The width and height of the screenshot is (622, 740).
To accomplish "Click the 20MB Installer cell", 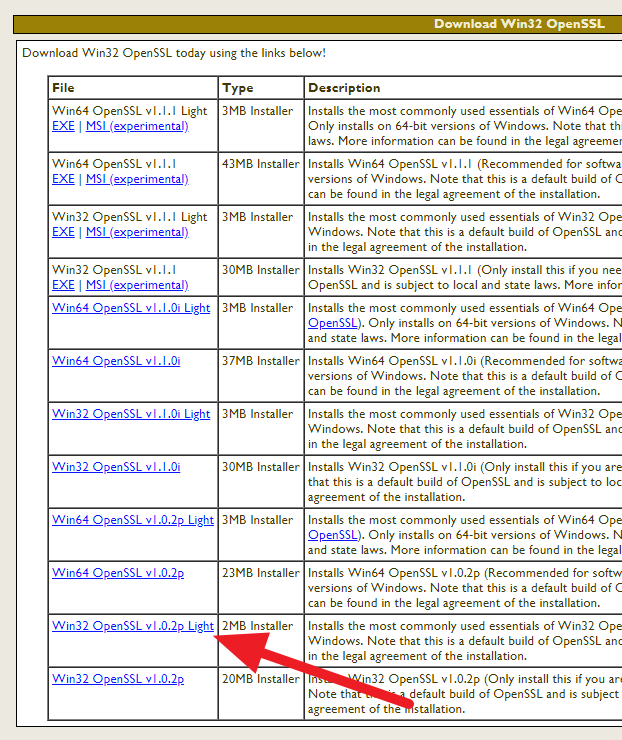I will [x=261, y=693].
